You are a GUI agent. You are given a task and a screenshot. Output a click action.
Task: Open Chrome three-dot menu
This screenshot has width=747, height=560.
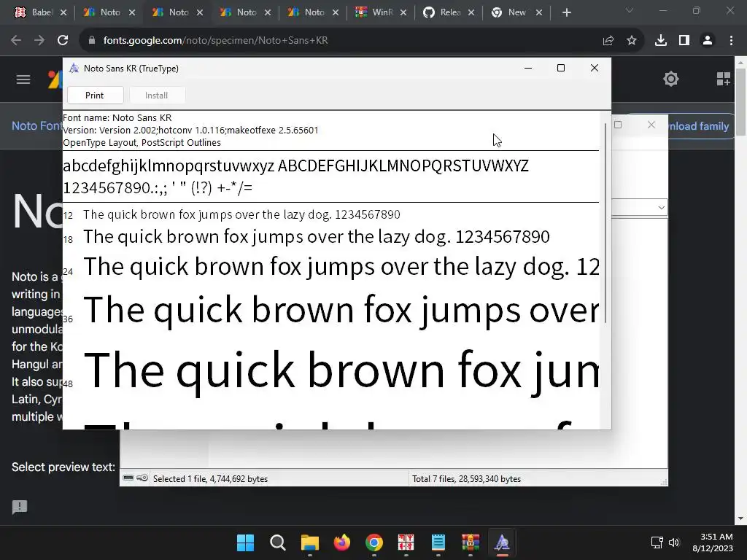click(x=731, y=41)
